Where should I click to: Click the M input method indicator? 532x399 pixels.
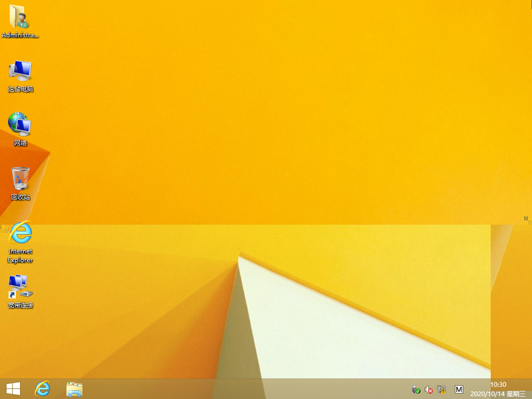pyautogui.click(x=459, y=389)
